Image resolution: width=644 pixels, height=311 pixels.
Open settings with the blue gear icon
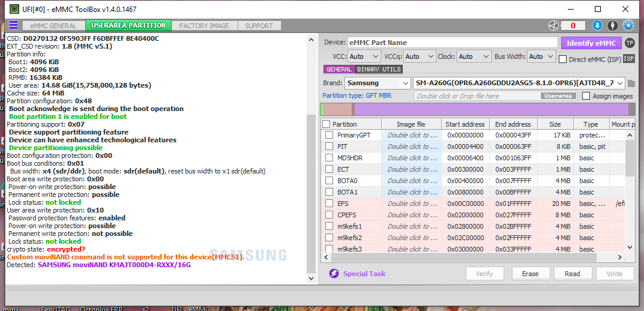[628, 25]
